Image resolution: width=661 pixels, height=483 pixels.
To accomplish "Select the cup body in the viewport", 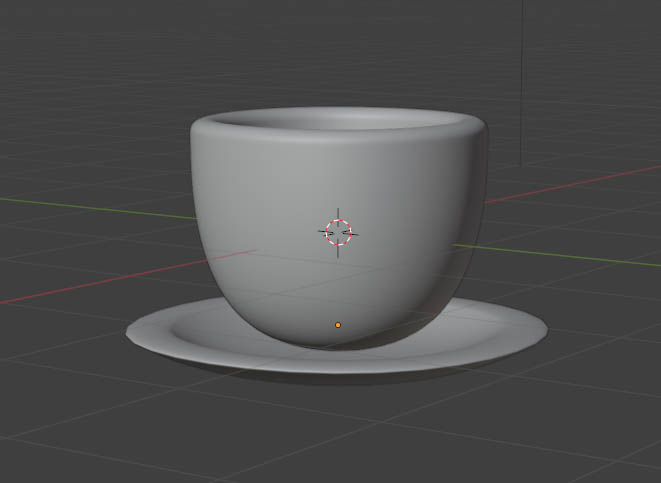I will click(300, 200).
